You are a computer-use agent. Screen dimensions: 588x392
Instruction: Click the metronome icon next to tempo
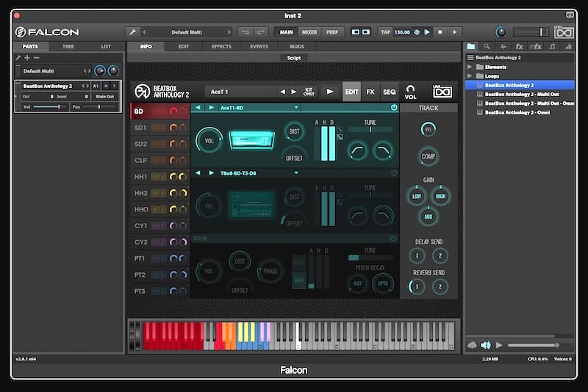417,32
